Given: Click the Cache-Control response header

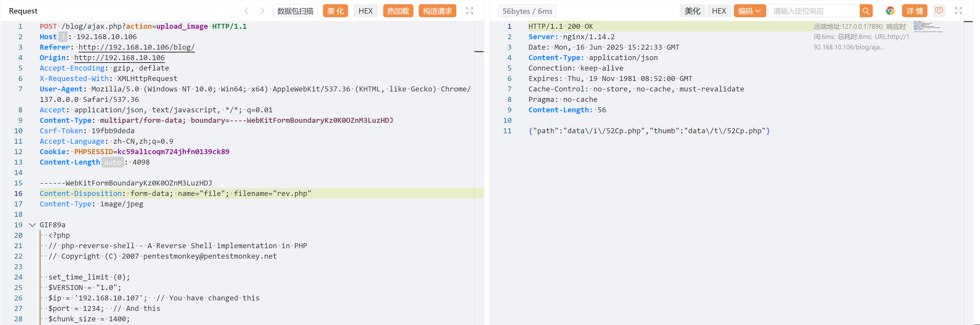Looking at the screenshot, I should pyautogui.click(x=636, y=89).
